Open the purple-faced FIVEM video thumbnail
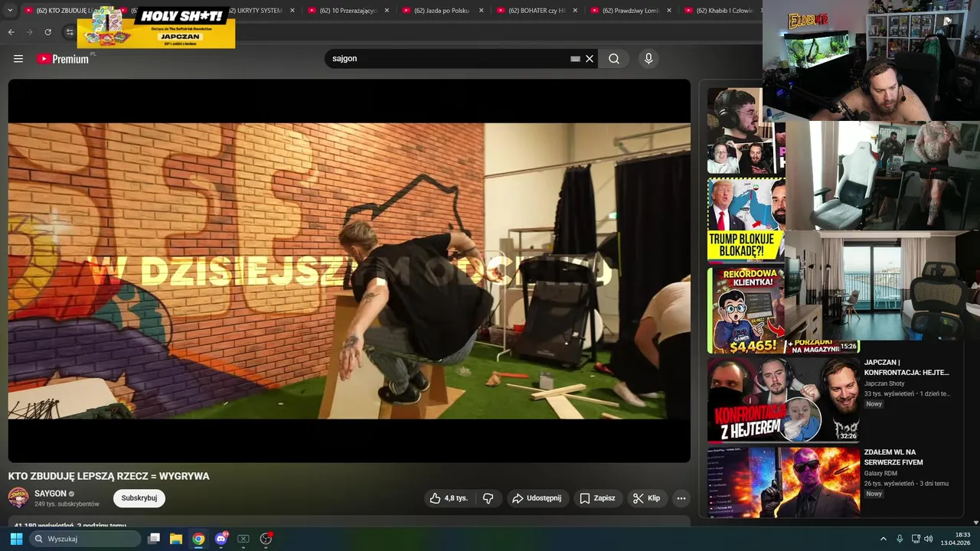 (783, 483)
